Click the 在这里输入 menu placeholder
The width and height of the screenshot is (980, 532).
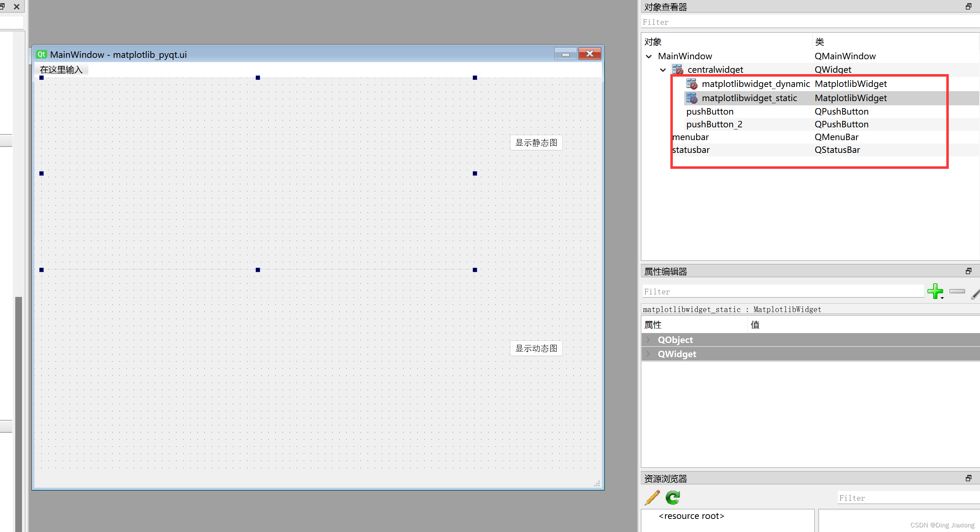pos(61,70)
